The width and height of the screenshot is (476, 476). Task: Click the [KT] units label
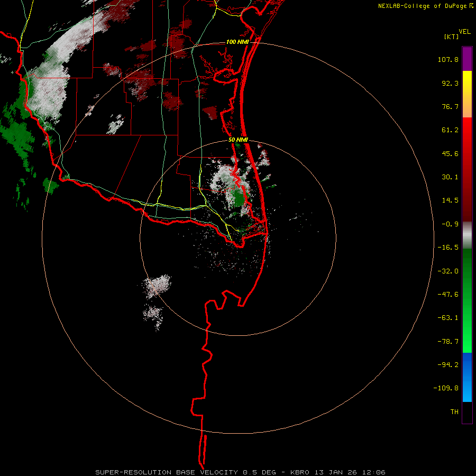452,36
